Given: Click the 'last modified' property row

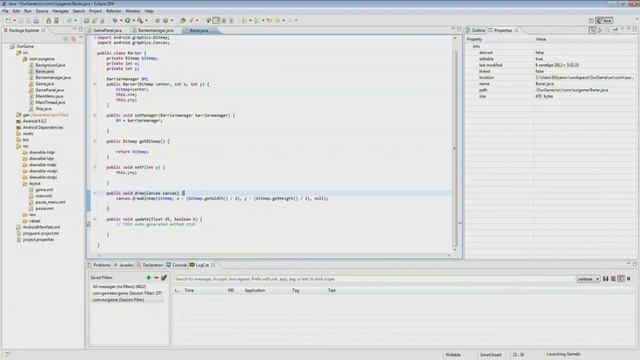Looking at the screenshot, I should point(551,65).
